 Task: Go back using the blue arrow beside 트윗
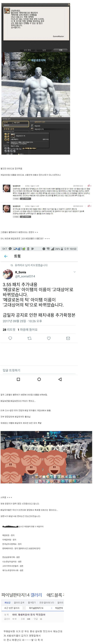tap(6, 256)
